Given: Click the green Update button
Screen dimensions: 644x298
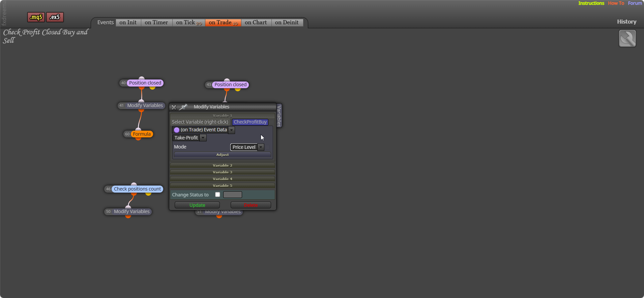Looking at the screenshot, I should [x=197, y=205].
